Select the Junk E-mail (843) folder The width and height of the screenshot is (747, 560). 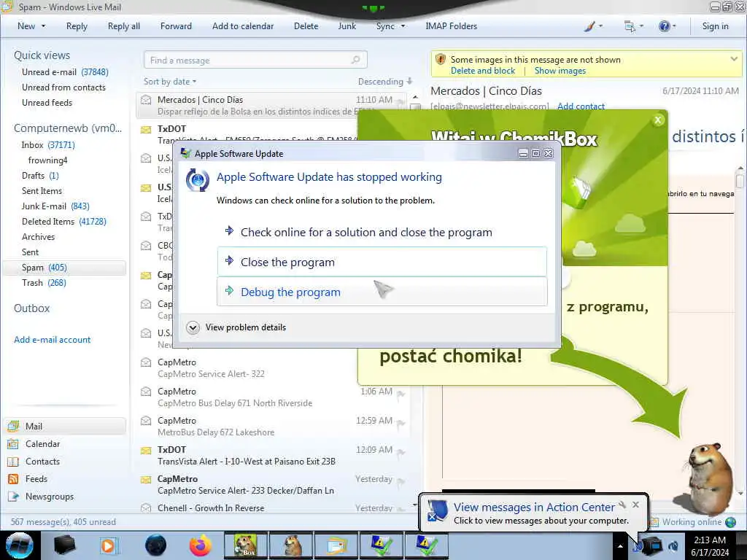point(55,206)
